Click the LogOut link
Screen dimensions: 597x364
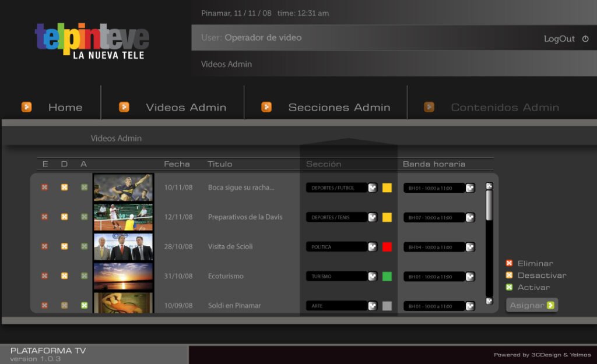[x=559, y=39]
